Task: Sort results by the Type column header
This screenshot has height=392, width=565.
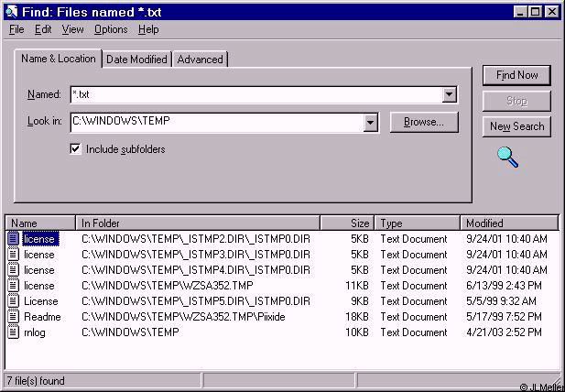Action: pyautogui.click(x=418, y=223)
